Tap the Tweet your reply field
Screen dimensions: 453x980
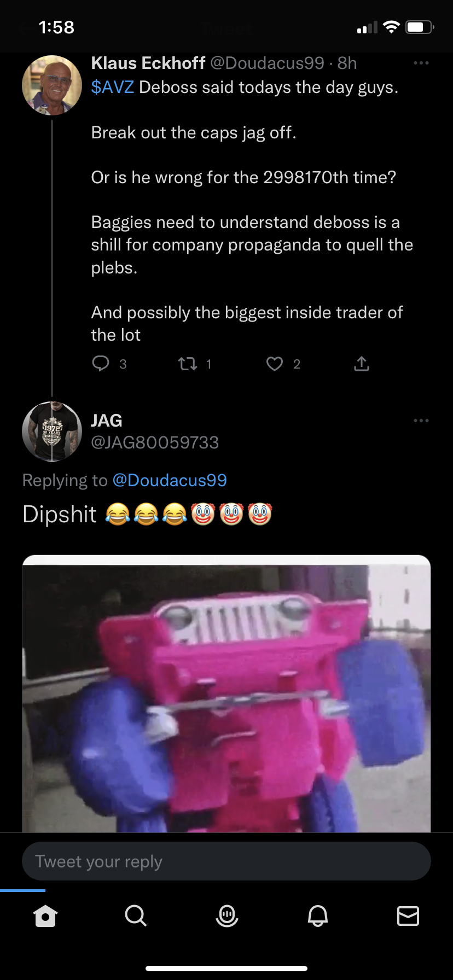click(x=226, y=861)
